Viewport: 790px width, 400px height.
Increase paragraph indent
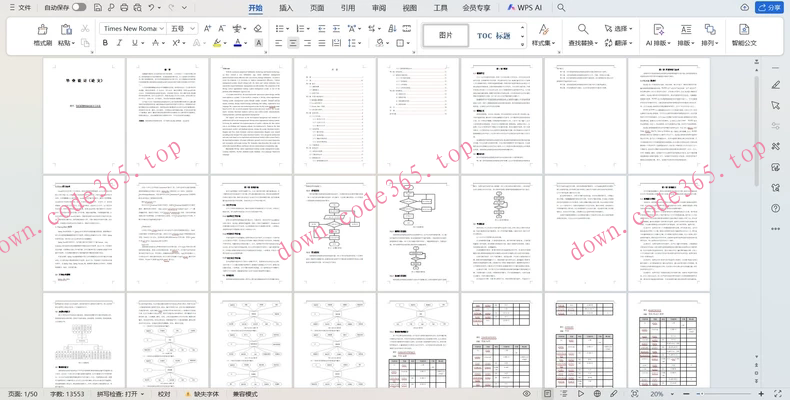pyautogui.click(x=336, y=29)
